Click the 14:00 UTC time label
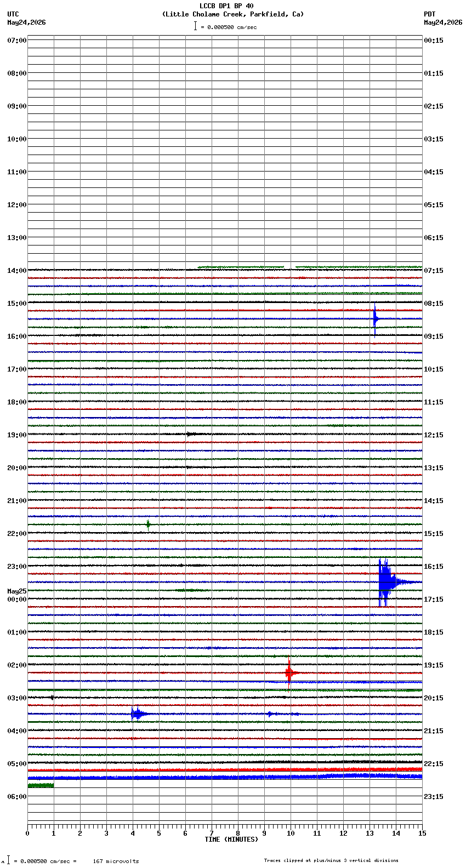The image size is (466, 868). click(x=17, y=271)
